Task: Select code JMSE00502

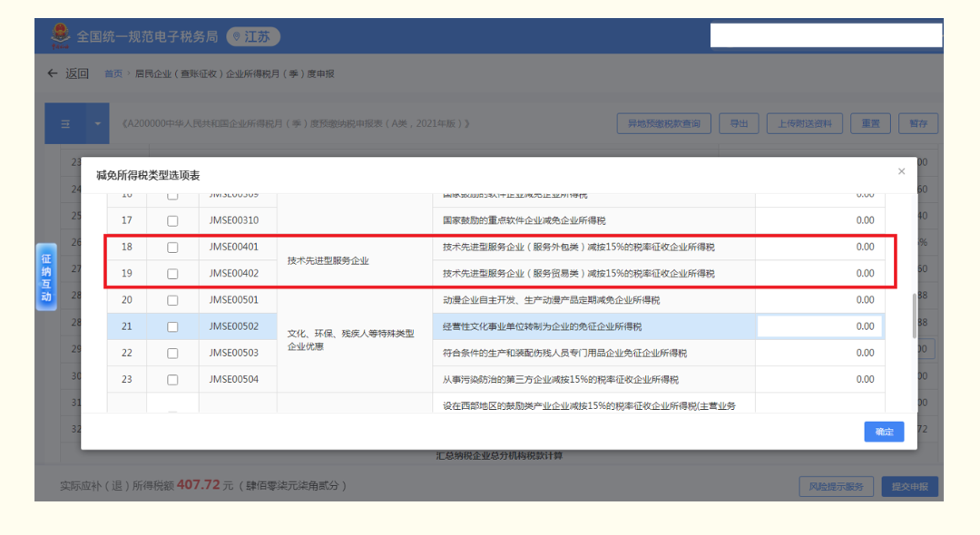Action: tap(234, 326)
